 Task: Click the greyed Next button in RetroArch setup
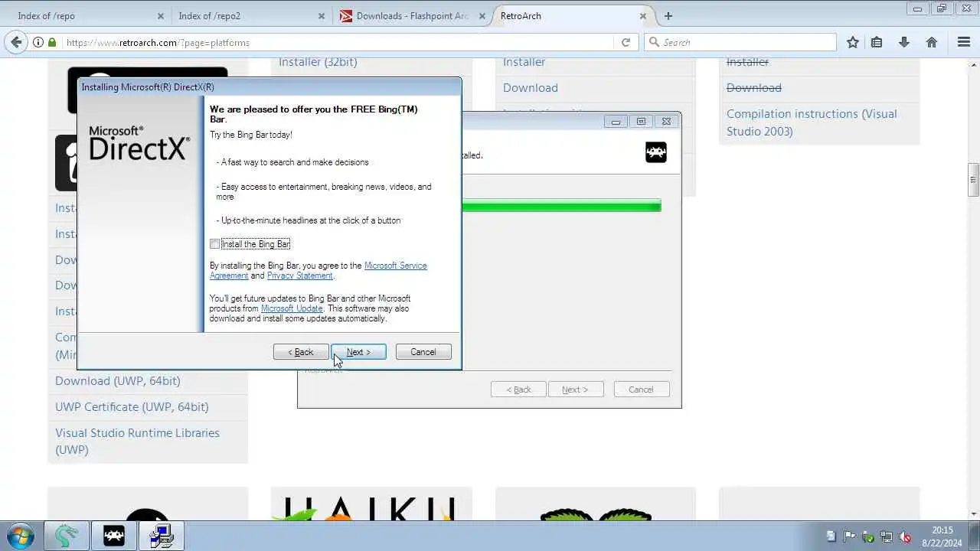click(575, 390)
